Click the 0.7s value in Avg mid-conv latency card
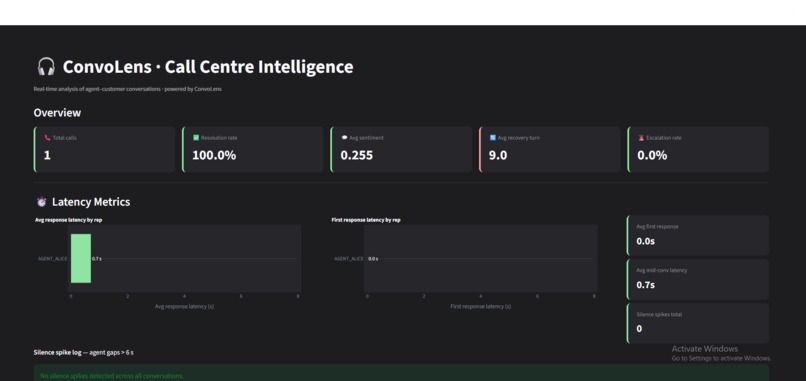Image resolution: width=806 pixels, height=381 pixels. tap(646, 284)
